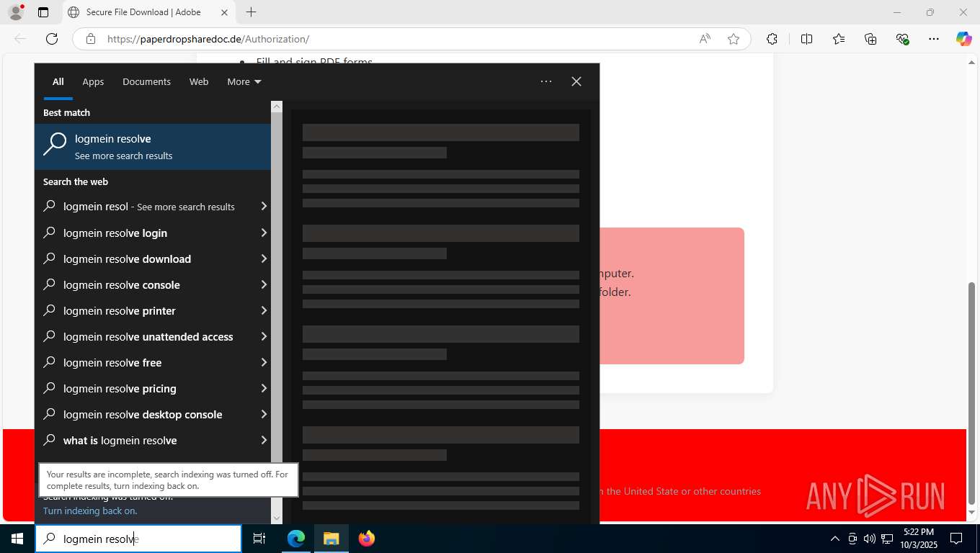Open the volume speaker icon
The width and height of the screenshot is (980, 553).
tap(870, 539)
